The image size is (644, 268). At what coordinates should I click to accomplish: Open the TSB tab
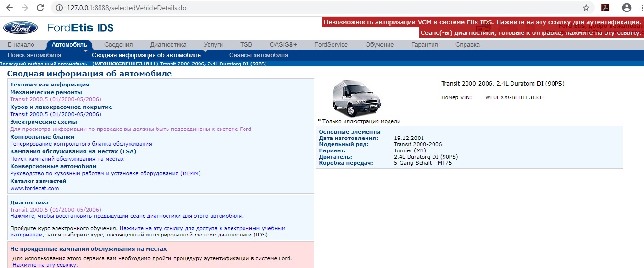pyautogui.click(x=246, y=45)
